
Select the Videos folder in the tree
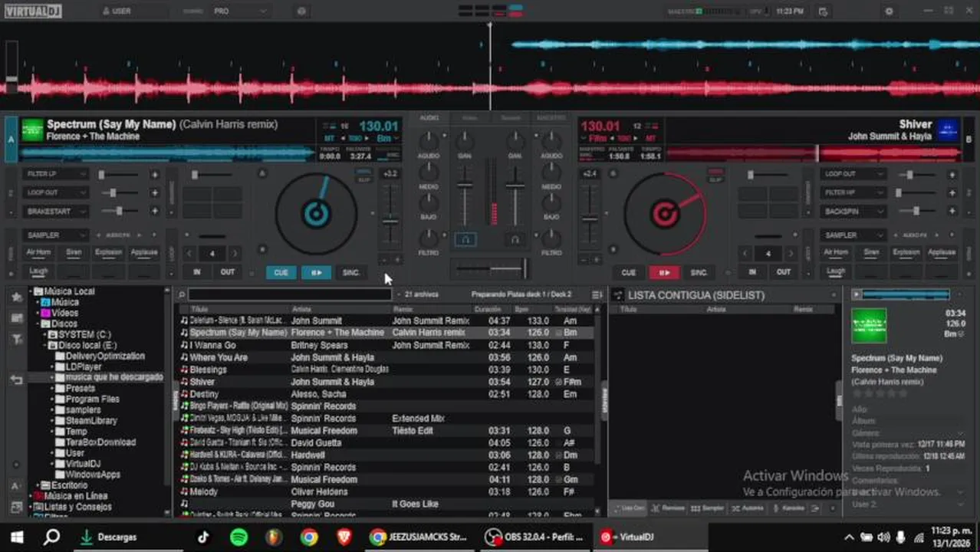pyautogui.click(x=65, y=313)
